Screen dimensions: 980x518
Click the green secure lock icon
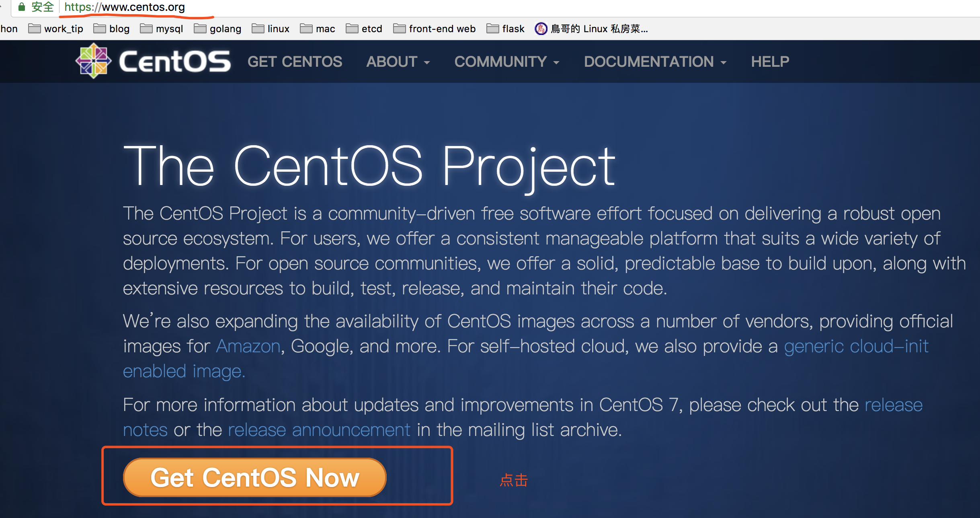[22, 7]
